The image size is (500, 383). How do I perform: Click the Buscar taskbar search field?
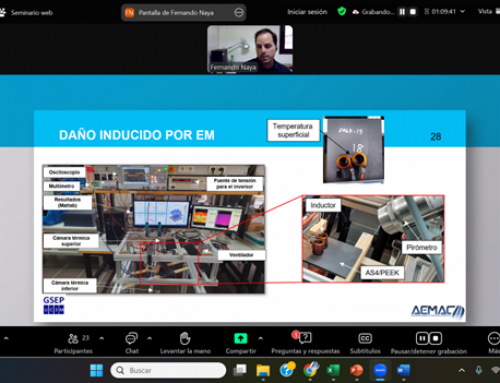click(168, 370)
